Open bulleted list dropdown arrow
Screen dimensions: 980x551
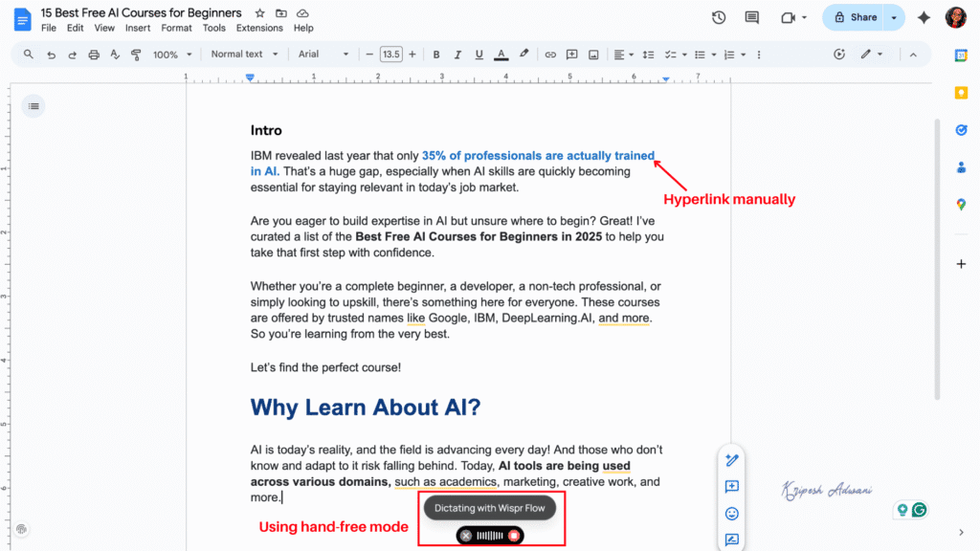pyautogui.click(x=714, y=55)
